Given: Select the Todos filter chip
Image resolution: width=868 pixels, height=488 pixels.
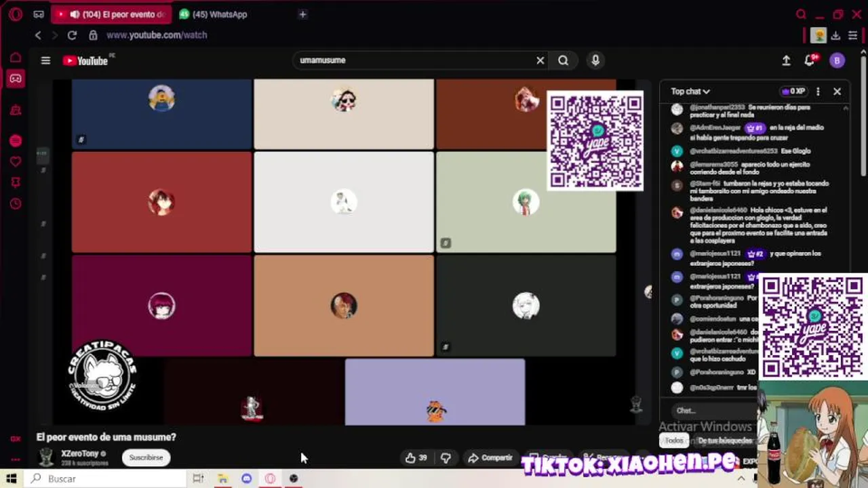Looking at the screenshot, I should (x=673, y=441).
